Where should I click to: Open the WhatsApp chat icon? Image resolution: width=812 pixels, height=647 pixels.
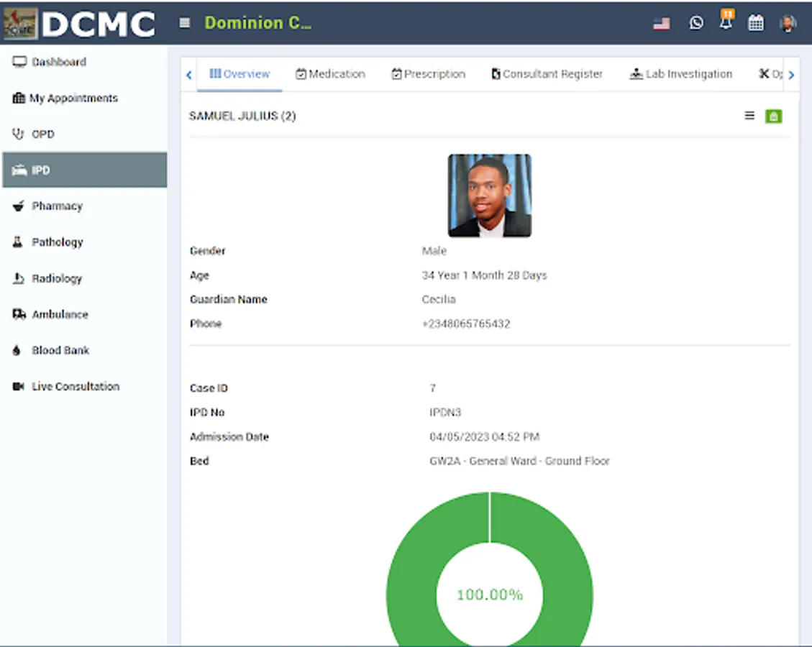[696, 23]
